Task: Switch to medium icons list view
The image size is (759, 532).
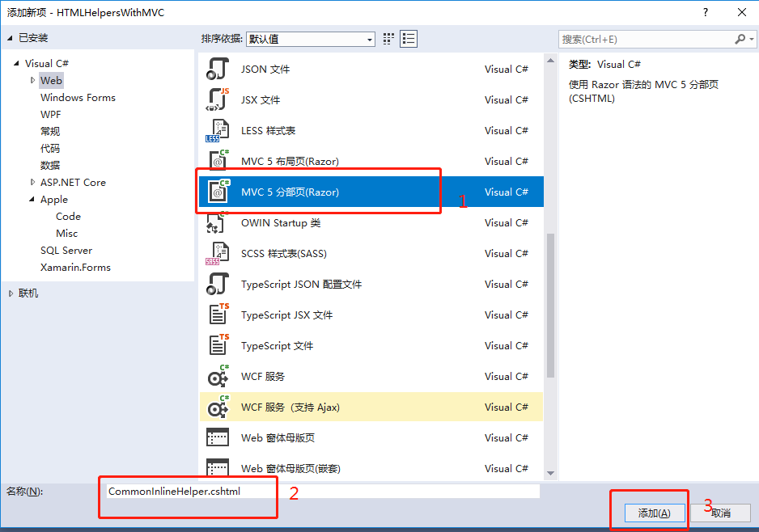Action: [x=409, y=39]
